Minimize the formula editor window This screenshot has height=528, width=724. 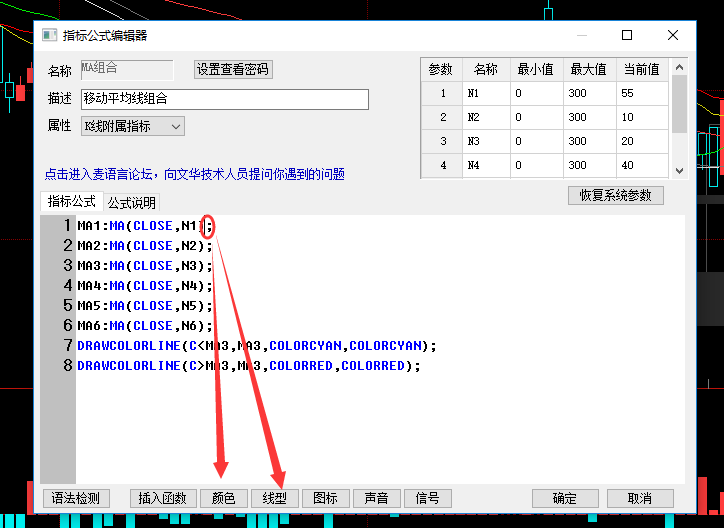580,35
